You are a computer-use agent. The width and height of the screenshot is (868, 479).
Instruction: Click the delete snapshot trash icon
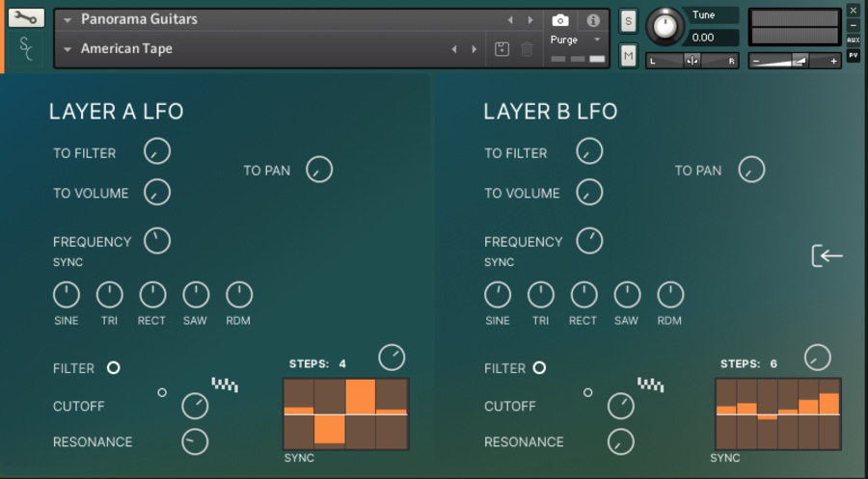(x=527, y=49)
